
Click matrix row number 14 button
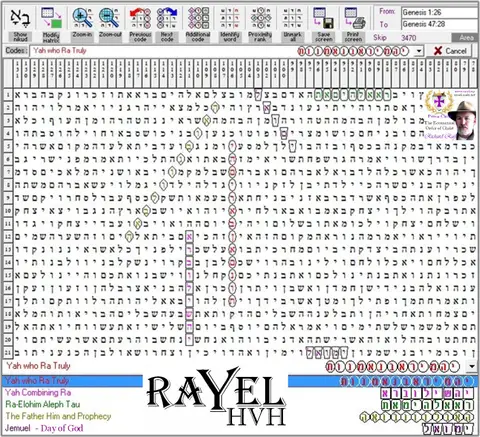pyautogui.click(x=8, y=262)
